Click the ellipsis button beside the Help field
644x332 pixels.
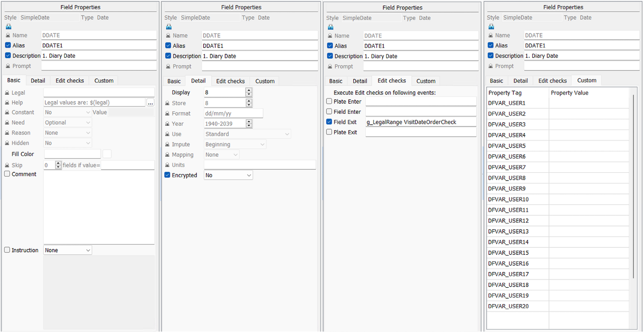150,103
